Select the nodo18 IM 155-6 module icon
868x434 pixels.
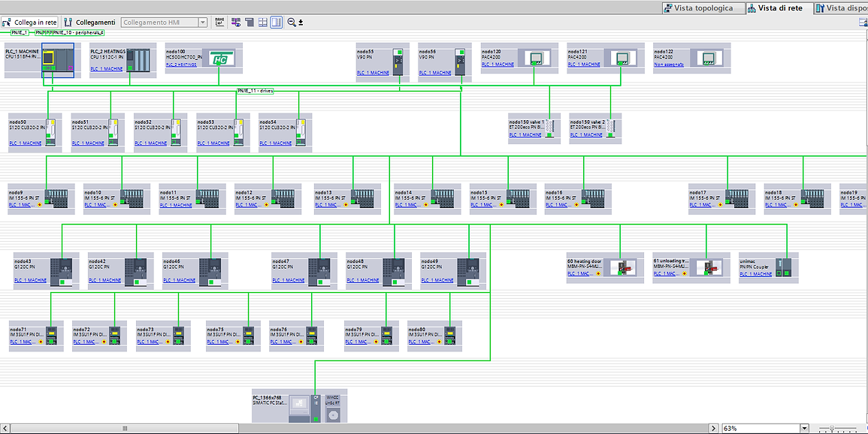click(x=812, y=198)
